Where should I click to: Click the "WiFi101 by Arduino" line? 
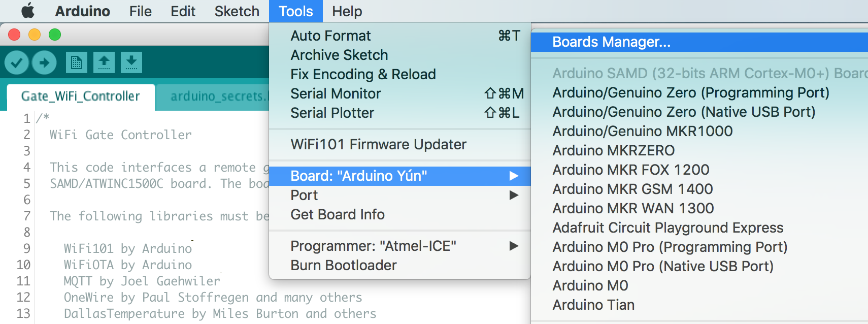[x=128, y=248]
